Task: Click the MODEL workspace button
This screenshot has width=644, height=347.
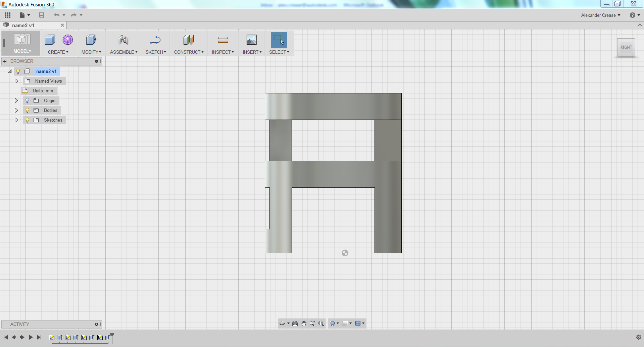Action: pos(22,43)
